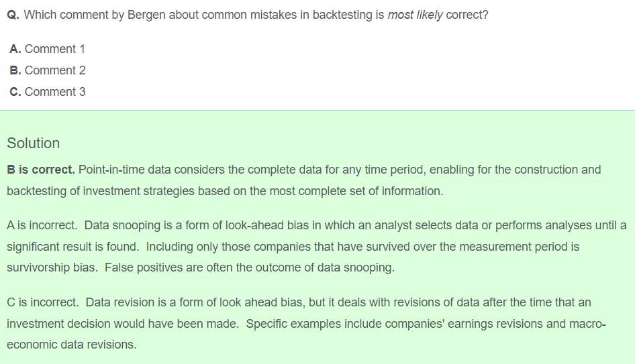The width and height of the screenshot is (635, 364).
Task: Click the bold letter 'B.' option marker
Action: click(x=15, y=70)
